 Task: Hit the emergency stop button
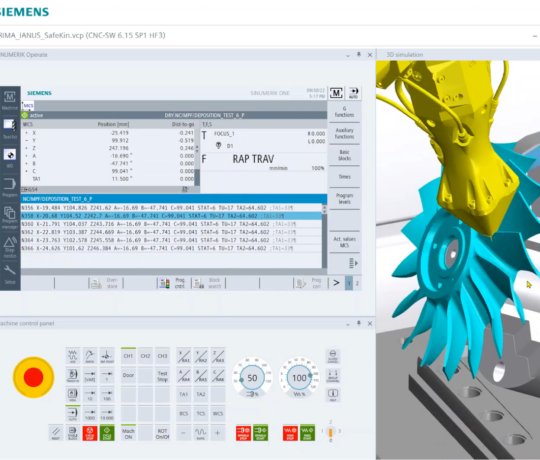(x=33, y=377)
